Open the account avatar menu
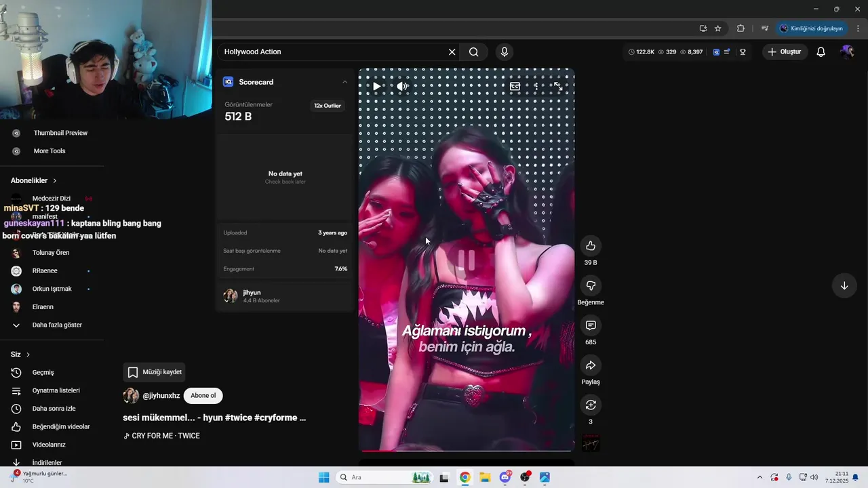 click(846, 52)
